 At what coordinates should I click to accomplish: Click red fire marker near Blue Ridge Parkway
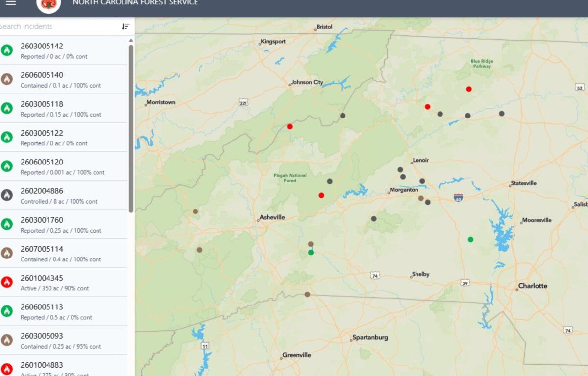point(469,89)
